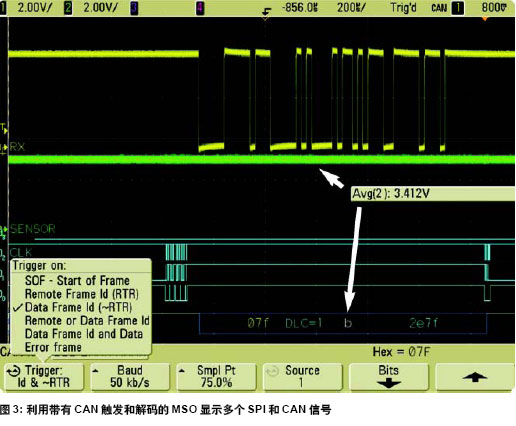The image size is (516, 426).
Task: Click the 'Trigger: Id & ~RTR' softkey
Action: (x=44, y=377)
